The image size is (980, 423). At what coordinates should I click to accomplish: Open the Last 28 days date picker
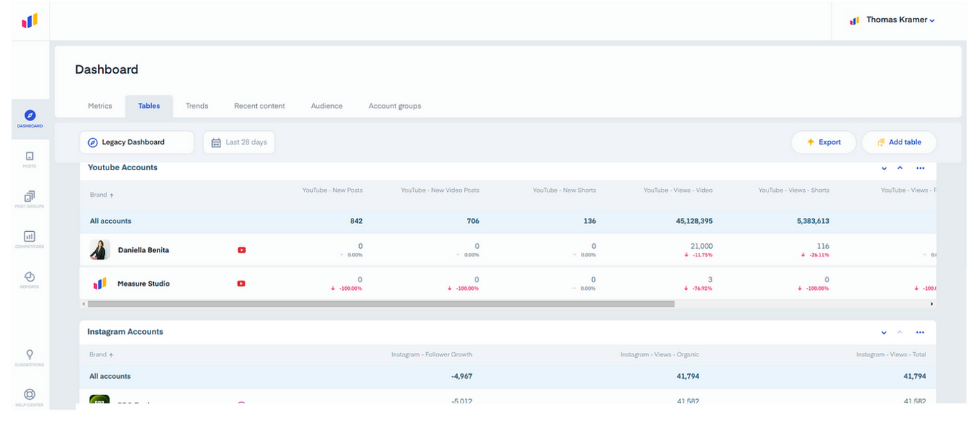tap(239, 142)
